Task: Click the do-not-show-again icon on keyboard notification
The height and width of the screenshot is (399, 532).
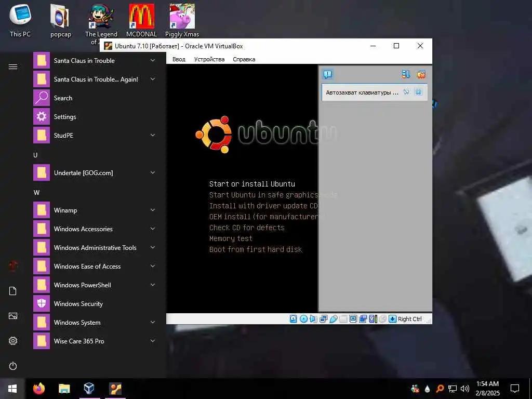Action: click(406, 92)
